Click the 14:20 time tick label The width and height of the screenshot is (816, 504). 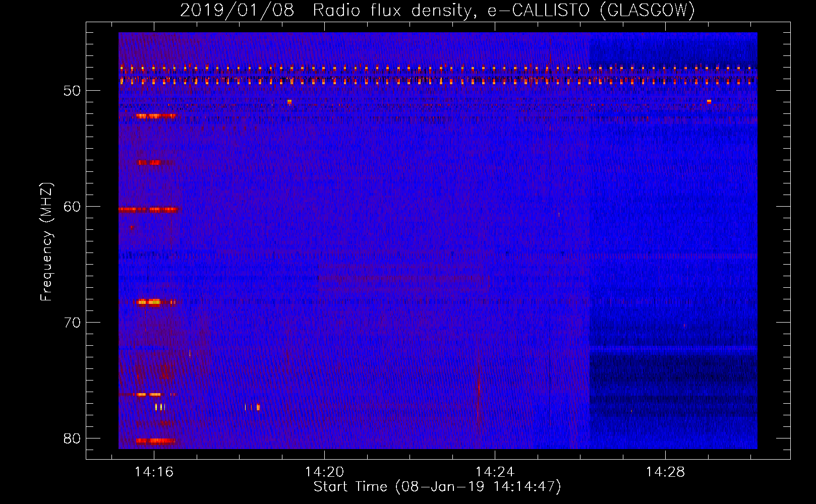(324, 472)
